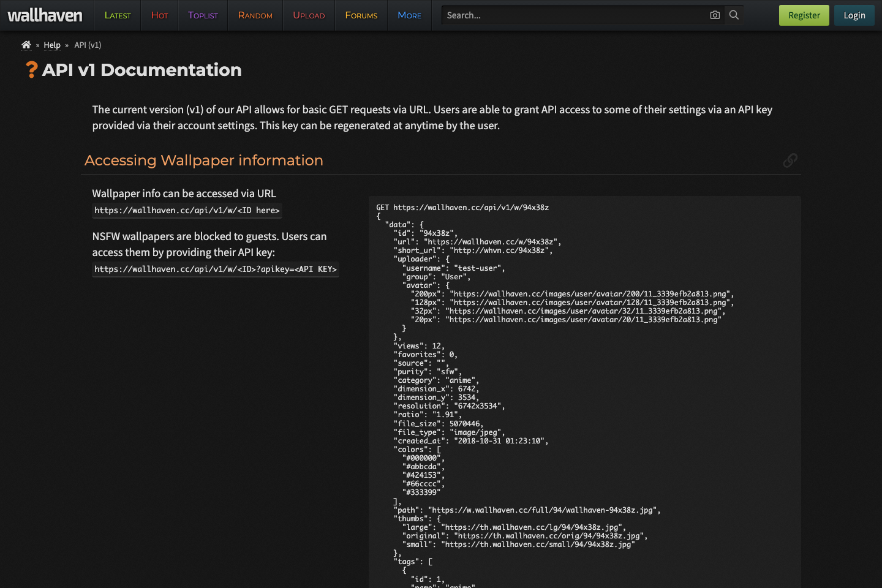
Task: Go to the Upload page
Action: click(x=308, y=15)
